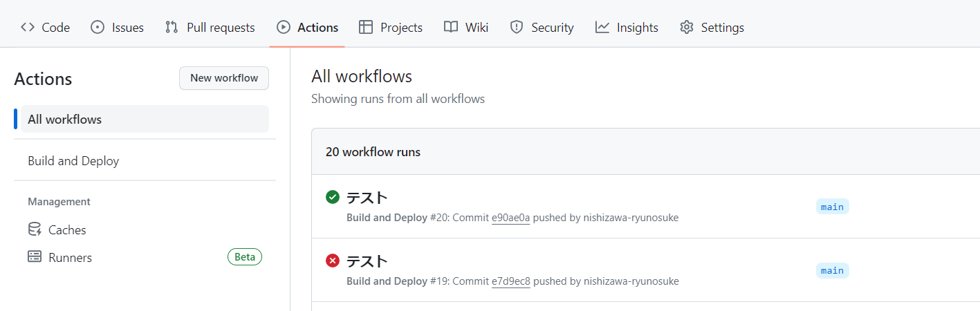Click the Code angle-brackets icon
This screenshot has width=980, height=311.
pos(28,28)
